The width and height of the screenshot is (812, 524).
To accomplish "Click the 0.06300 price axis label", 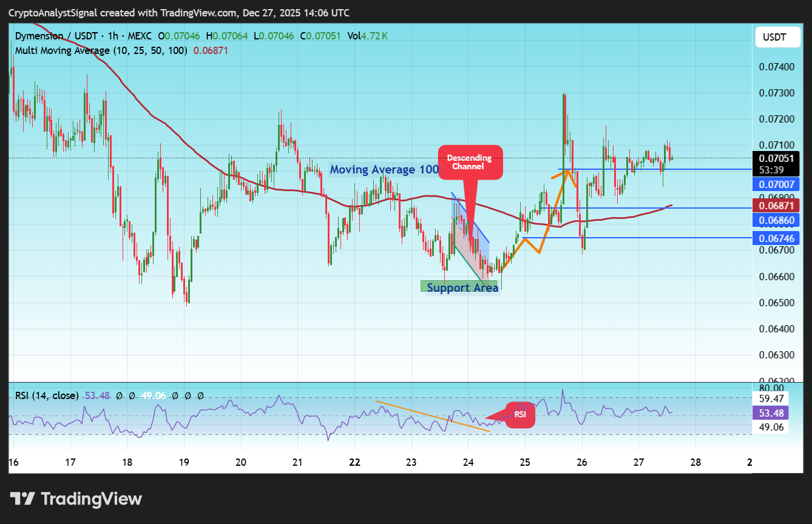I will [x=776, y=355].
